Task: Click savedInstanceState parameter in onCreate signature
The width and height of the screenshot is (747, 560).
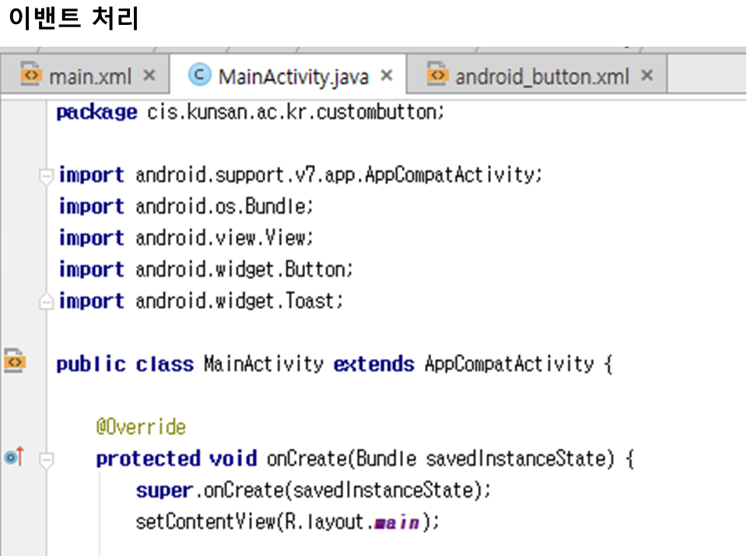Action: [x=515, y=459]
